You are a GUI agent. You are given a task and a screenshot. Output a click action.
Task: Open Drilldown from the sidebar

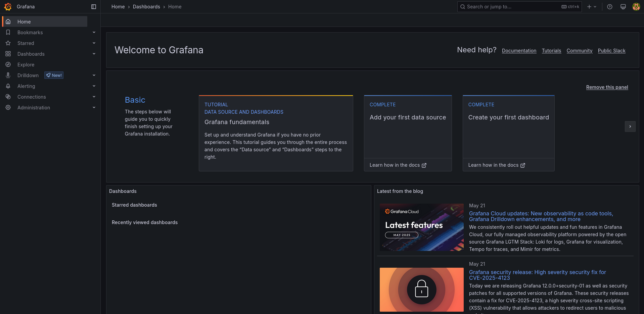pyautogui.click(x=28, y=75)
